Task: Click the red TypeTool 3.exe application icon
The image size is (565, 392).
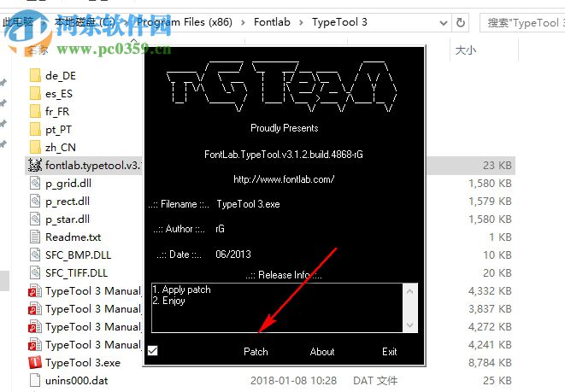Action: (x=35, y=362)
